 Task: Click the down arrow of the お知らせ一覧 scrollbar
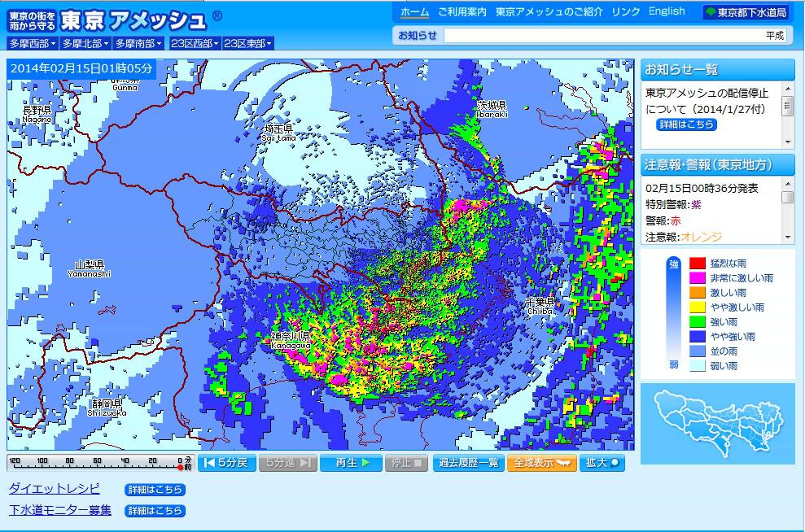point(788,142)
